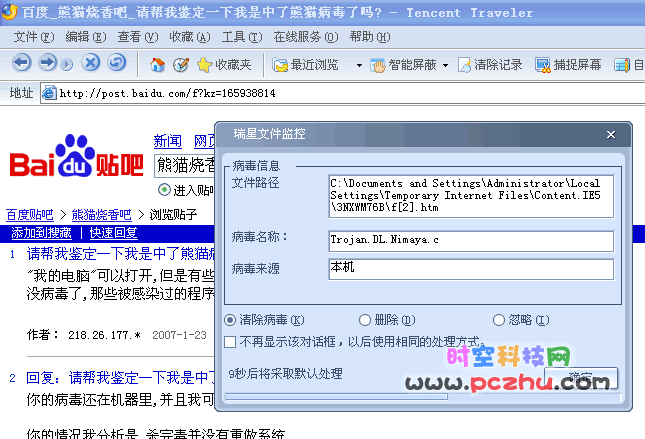Screen dimensions: 645x439
Task: Close the 瑞星文件监控 dialog
Action: 611,135
